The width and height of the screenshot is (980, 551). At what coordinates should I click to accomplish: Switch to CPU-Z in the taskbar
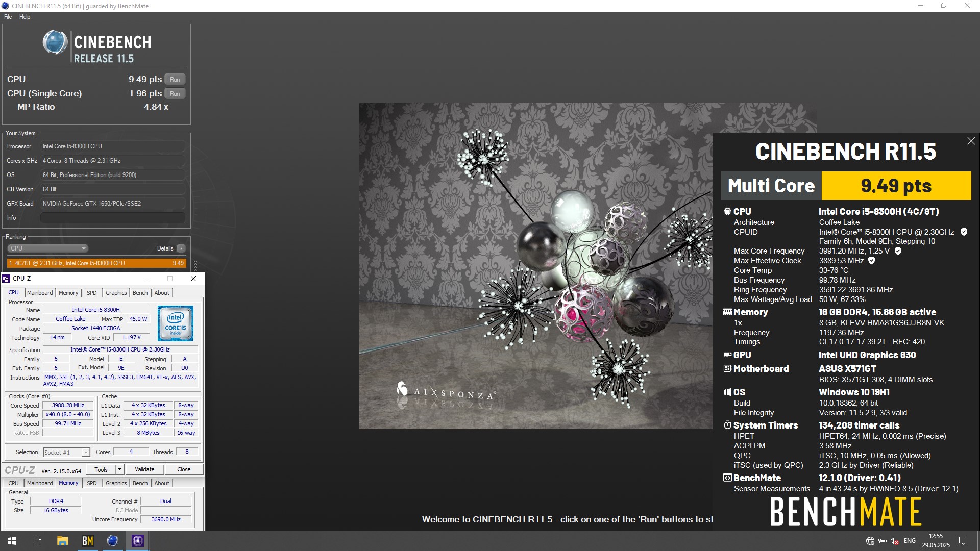[137, 541]
